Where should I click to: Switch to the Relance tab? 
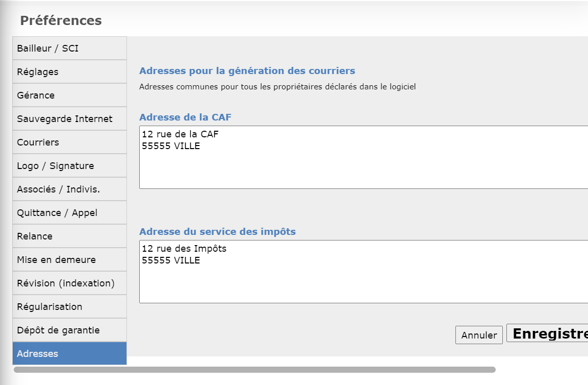tap(69, 236)
